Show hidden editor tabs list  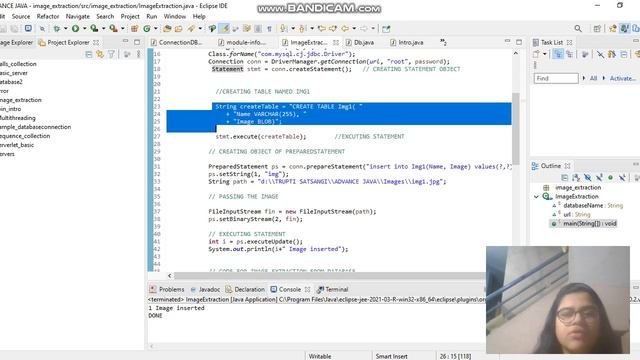tap(443, 42)
